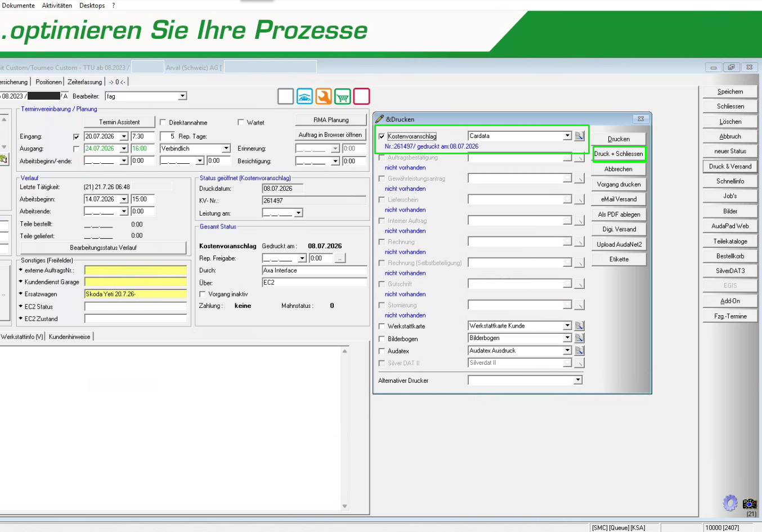This screenshot has width=762, height=532.
Task: Click the Drucken button
Action: 618,139
